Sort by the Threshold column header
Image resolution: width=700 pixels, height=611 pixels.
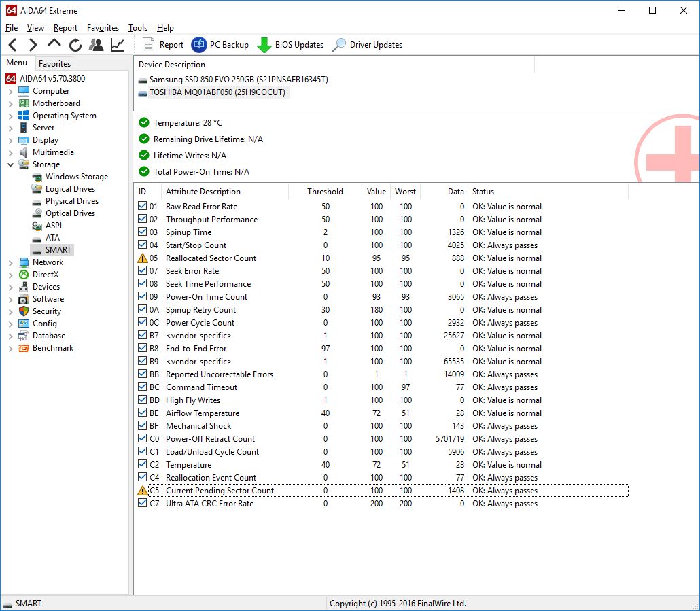tap(325, 192)
